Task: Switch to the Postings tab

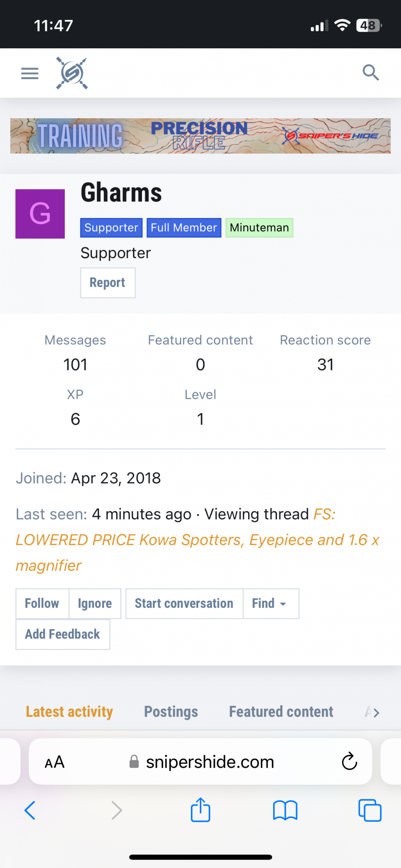Action: click(x=171, y=712)
